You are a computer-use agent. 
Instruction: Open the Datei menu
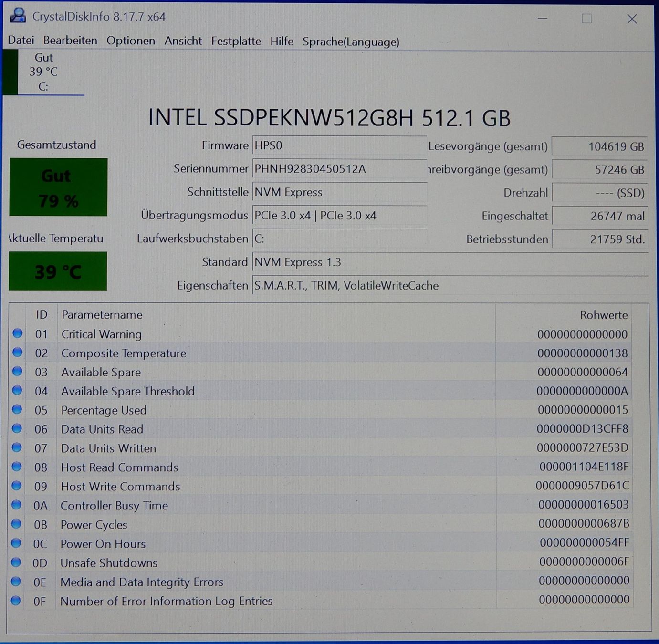coord(21,41)
